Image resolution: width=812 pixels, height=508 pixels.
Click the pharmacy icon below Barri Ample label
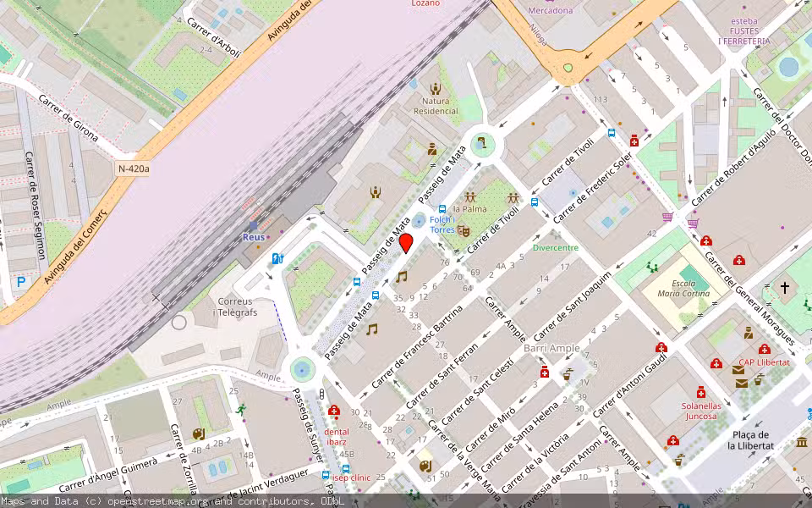pyautogui.click(x=544, y=373)
